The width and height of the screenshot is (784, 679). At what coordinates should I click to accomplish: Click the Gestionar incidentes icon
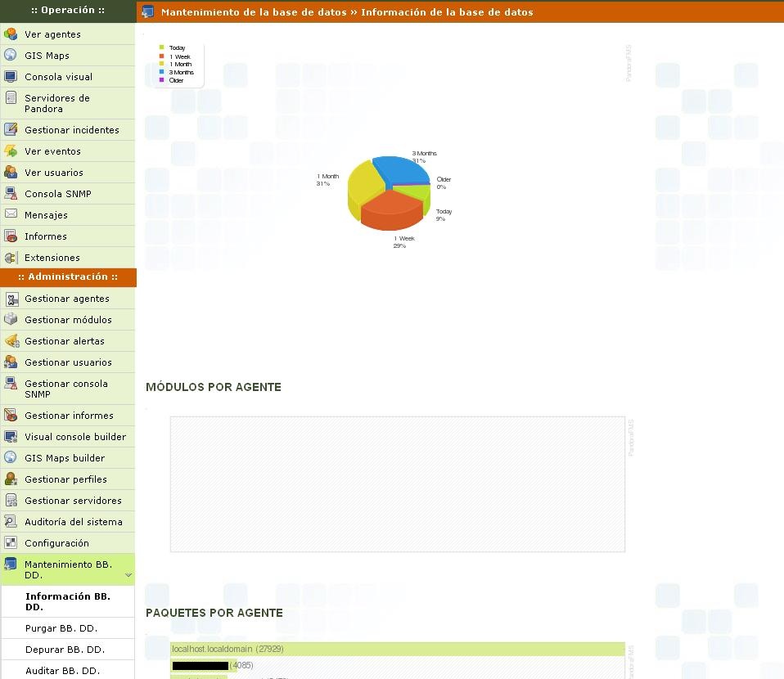point(11,130)
